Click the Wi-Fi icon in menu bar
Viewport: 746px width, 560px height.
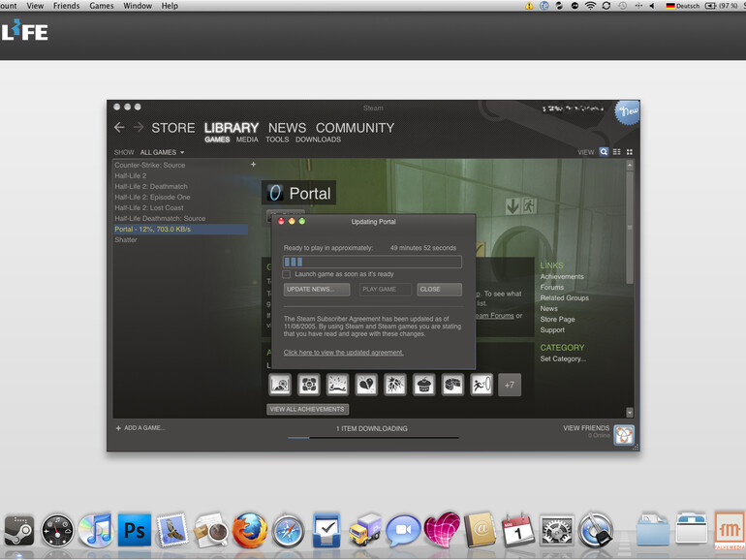coord(590,6)
